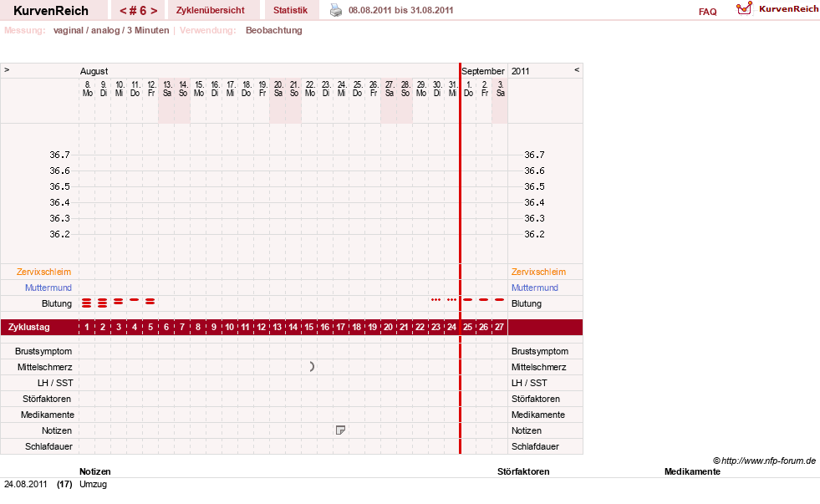The width and height of the screenshot is (820, 504).
Task: Click the date range 08.08.2011 bis 31.08.2011
Action: point(400,10)
